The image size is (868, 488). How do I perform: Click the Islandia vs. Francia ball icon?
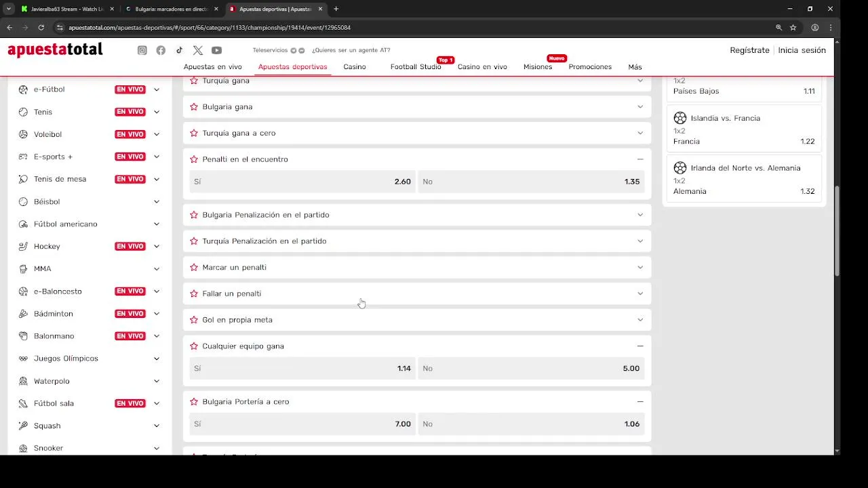point(680,118)
